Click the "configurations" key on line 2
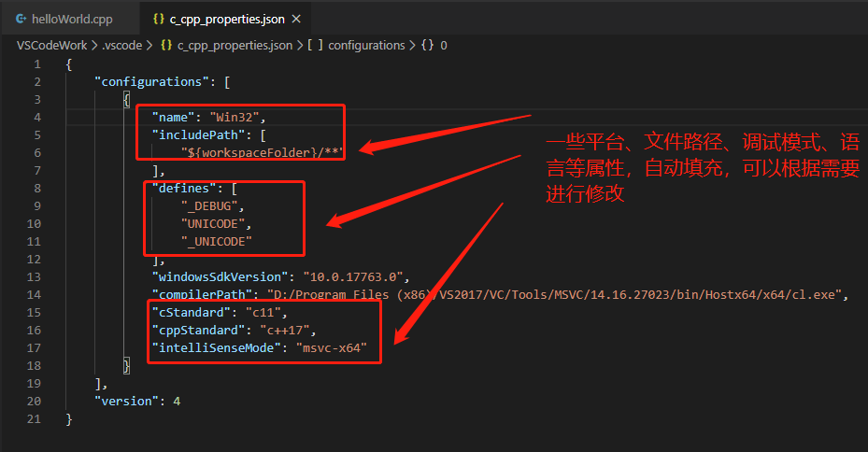Image resolution: width=868 pixels, height=452 pixels. (x=151, y=82)
